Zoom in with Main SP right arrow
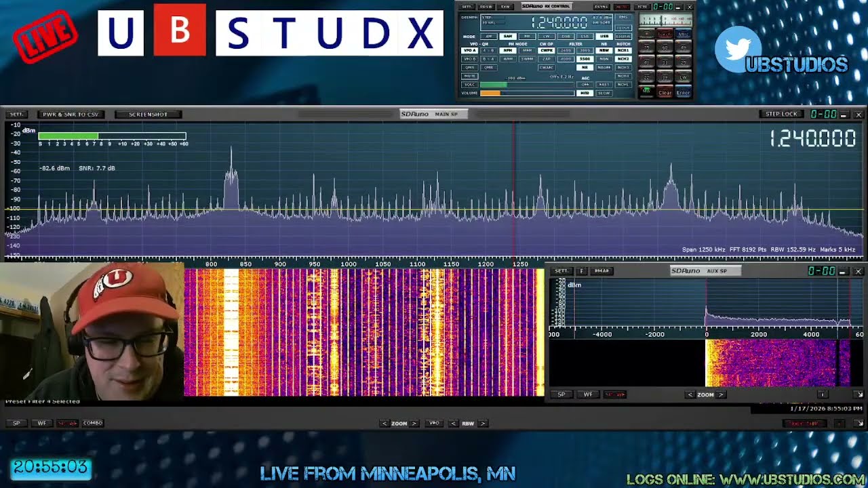Image resolution: width=868 pixels, height=488 pixels. (414, 423)
